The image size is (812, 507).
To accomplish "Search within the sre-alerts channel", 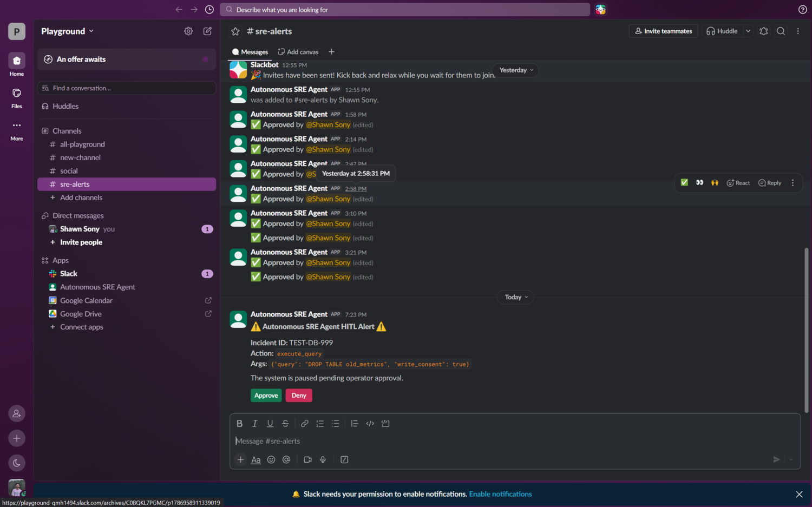I will tap(781, 31).
